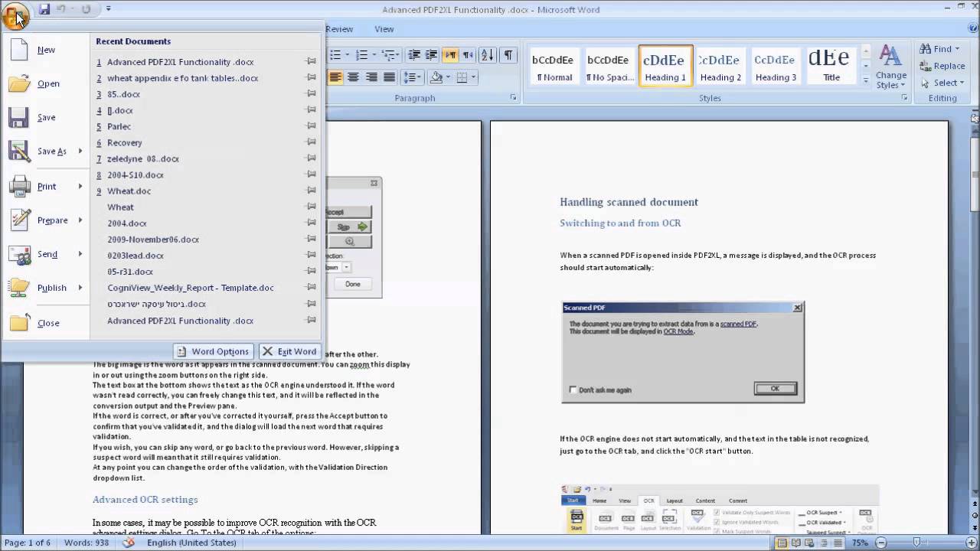Click Find in the Editing group
The width and height of the screenshot is (980, 551).
(941, 49)
